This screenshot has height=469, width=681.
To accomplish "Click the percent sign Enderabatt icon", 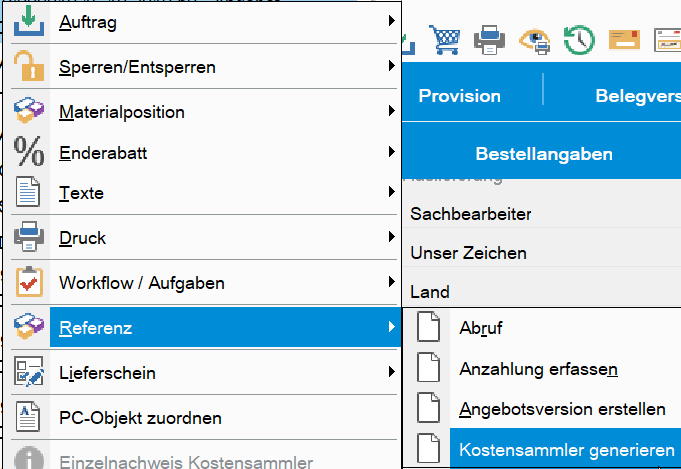I will [30, 153].
